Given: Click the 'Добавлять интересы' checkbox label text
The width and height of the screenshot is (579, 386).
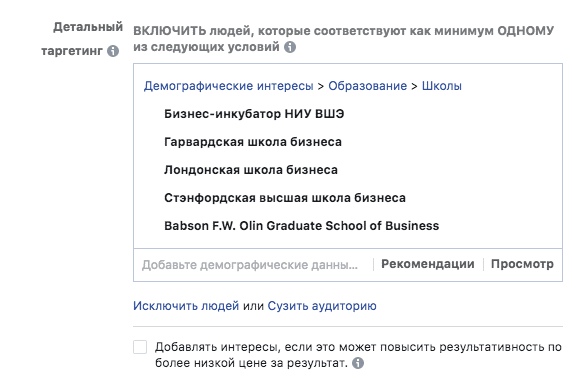Looking at the screenshot, I should pyautogui.click(x=358, y=355).
